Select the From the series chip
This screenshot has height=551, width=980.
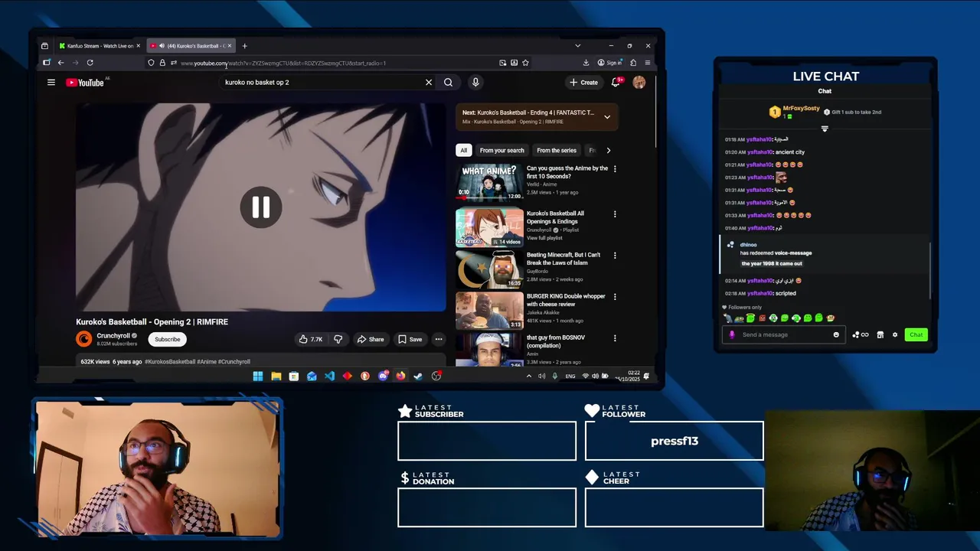[557, 151]
